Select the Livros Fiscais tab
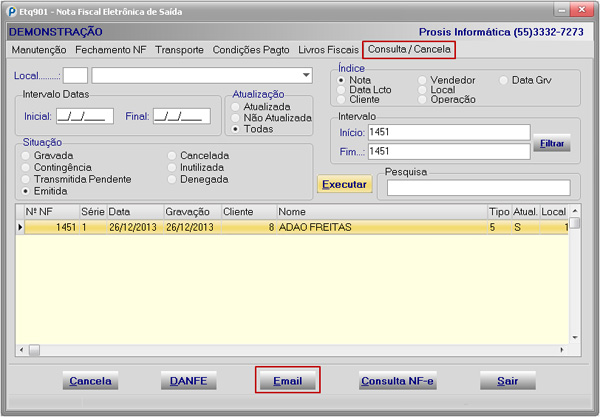Image resolution: width=600 pixels, height=417 pixels. click(x=329, y=50)
